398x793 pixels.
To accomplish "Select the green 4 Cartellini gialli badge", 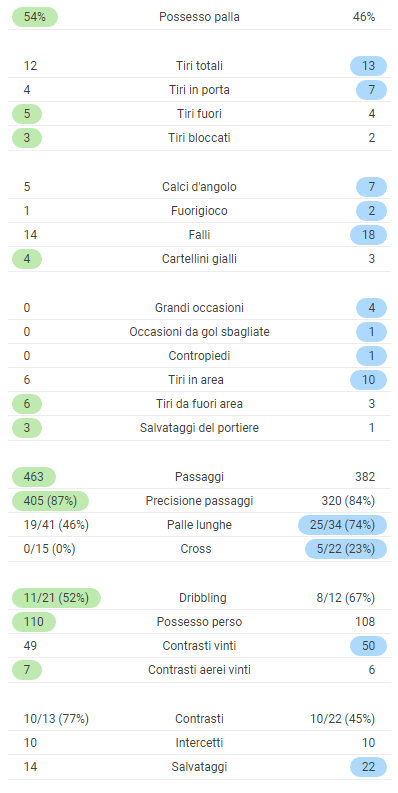I will tap(27, 259).
